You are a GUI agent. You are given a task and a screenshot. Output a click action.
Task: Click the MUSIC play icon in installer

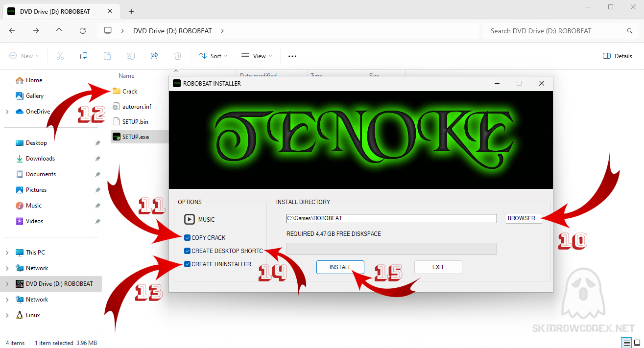189,219
